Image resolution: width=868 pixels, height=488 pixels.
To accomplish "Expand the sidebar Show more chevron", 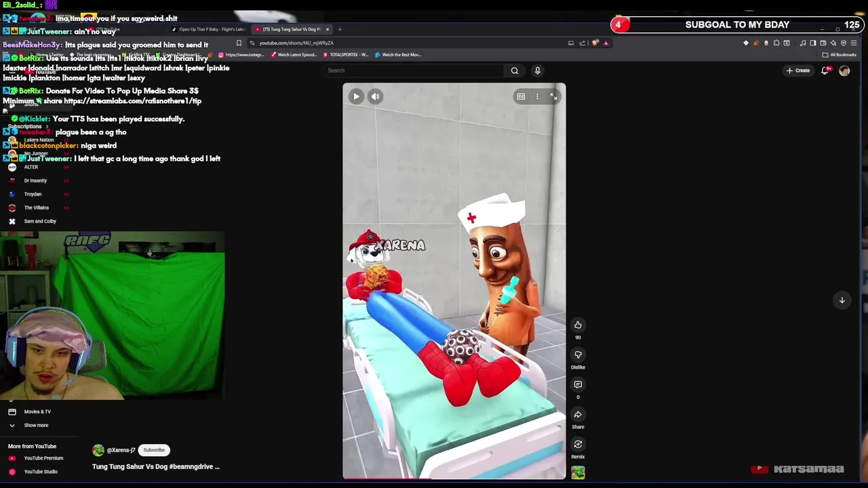I will 12,425.
